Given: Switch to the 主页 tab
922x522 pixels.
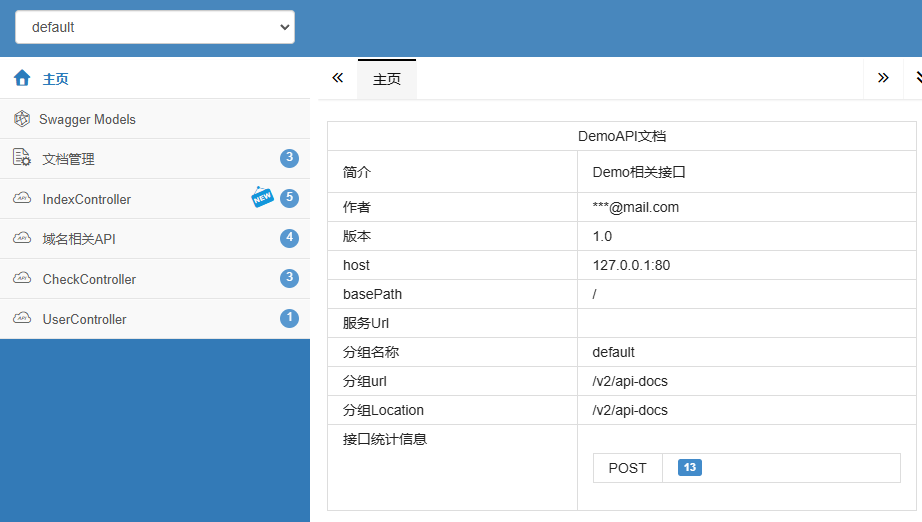Looking at the screenshot, I should (387, 79).
